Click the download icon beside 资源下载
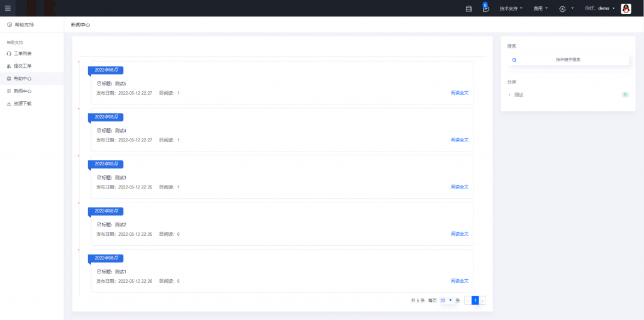This screenshot has height=320, width=644. [9, 104]
